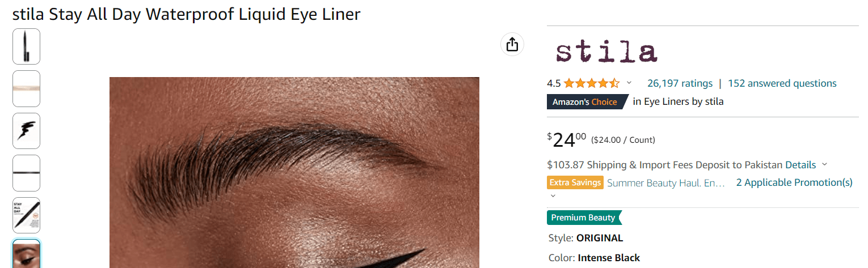Click the share icon above the product image
Screen dimensions: 868x268
click(x=512, y=44)
